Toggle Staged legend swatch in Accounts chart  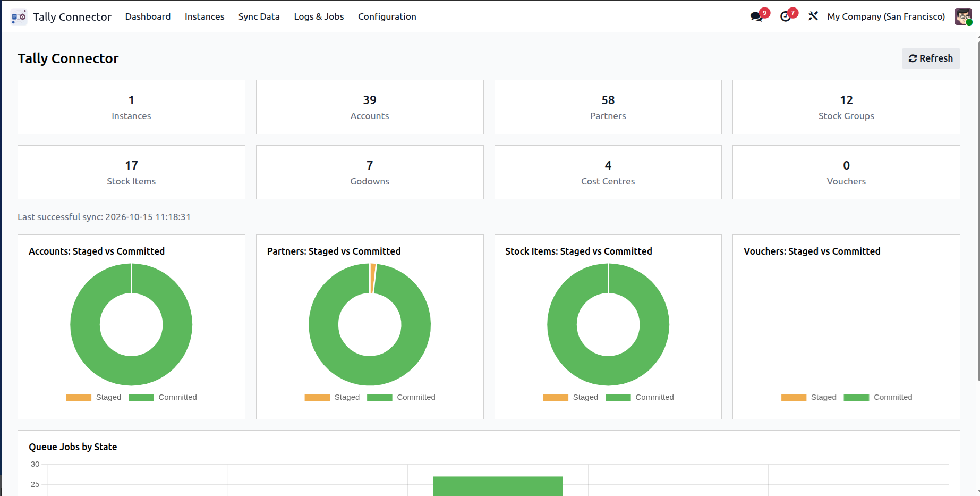tap(79, 398)
